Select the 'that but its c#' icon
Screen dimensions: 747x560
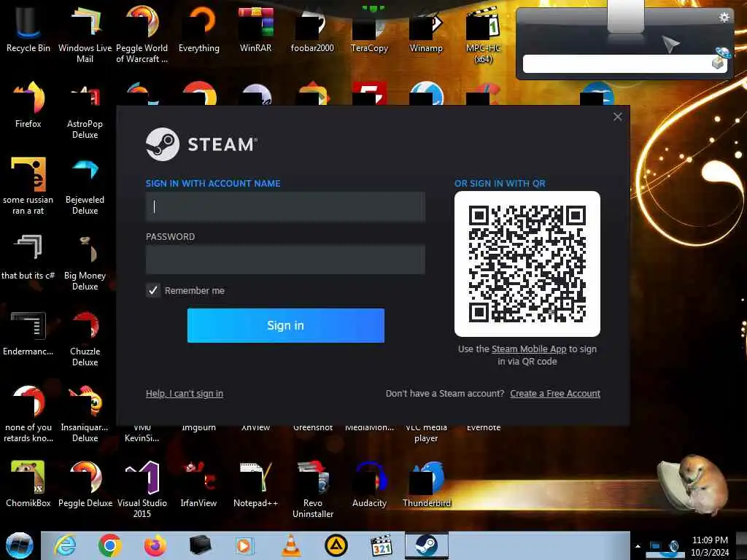tap(28, 257)
